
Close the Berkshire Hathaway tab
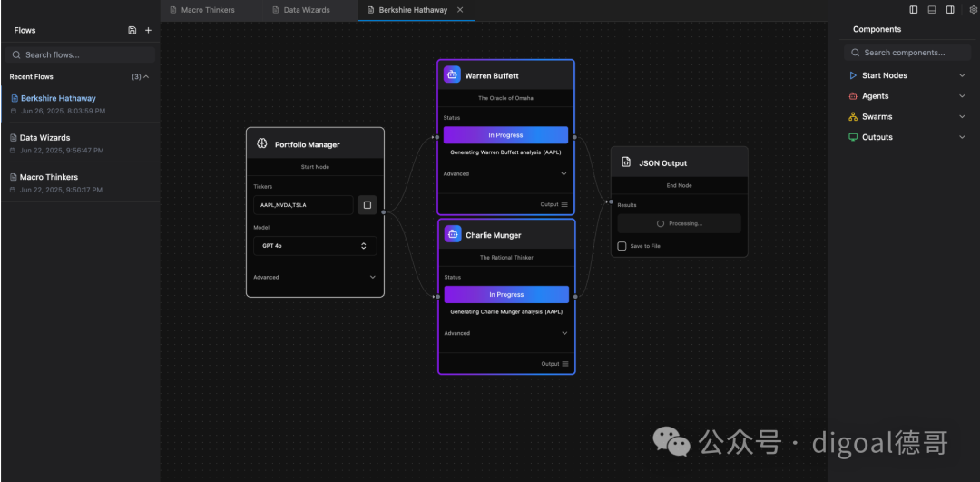point(460,10)
